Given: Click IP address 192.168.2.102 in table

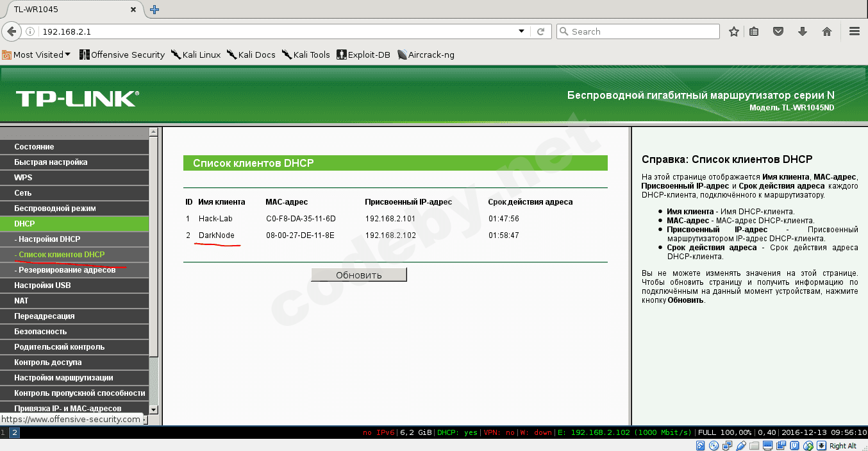Looking at the screenshot, I should pyautogui.click(x=390, y=235).
